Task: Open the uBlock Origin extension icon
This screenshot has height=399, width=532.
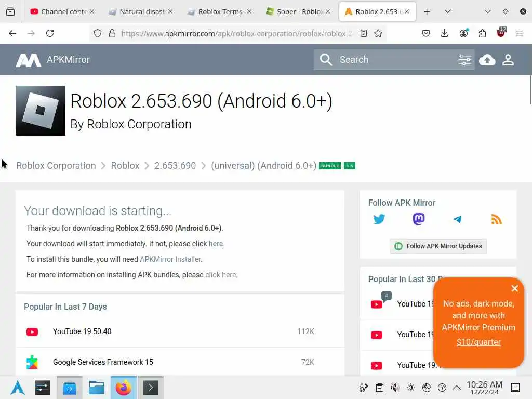Action: tap(501, 32)
